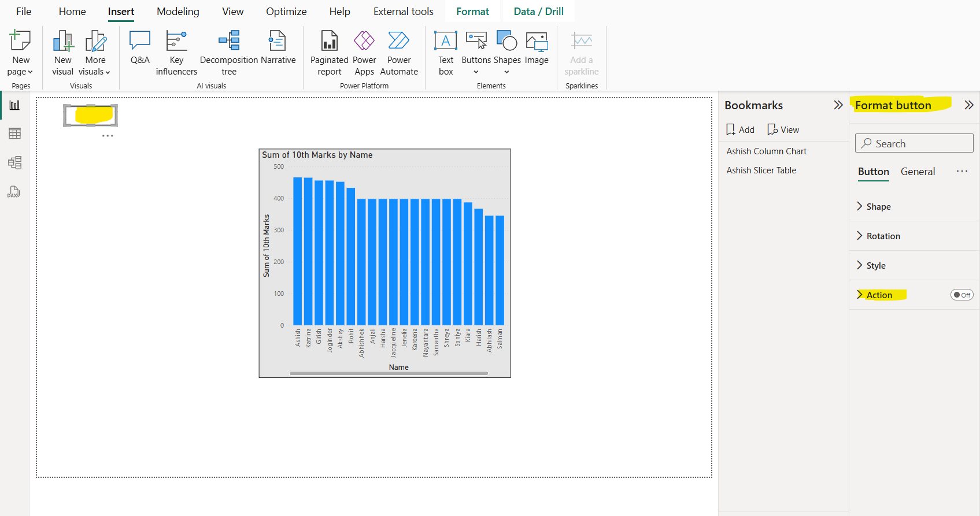
Task: Switch to Model view in left sidebar
Action: [15, 162]
